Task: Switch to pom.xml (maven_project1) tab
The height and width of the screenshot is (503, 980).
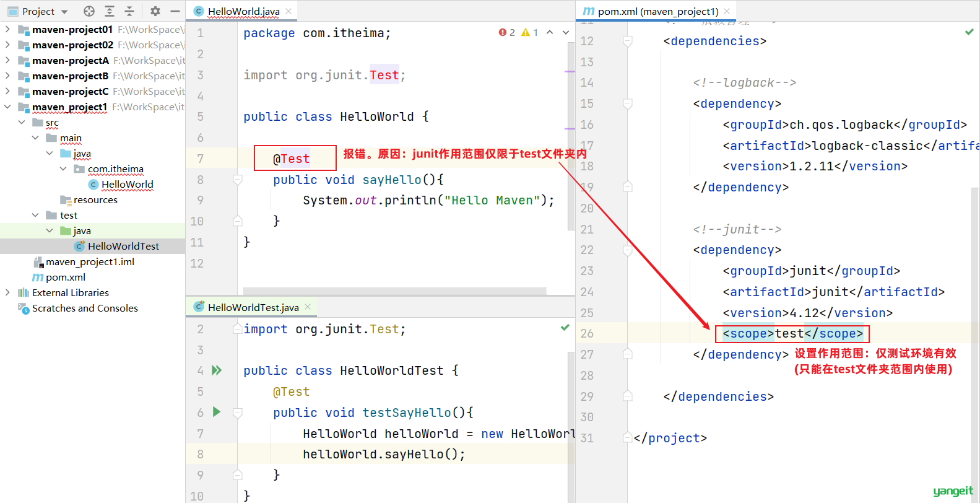Action: [658, 11]
